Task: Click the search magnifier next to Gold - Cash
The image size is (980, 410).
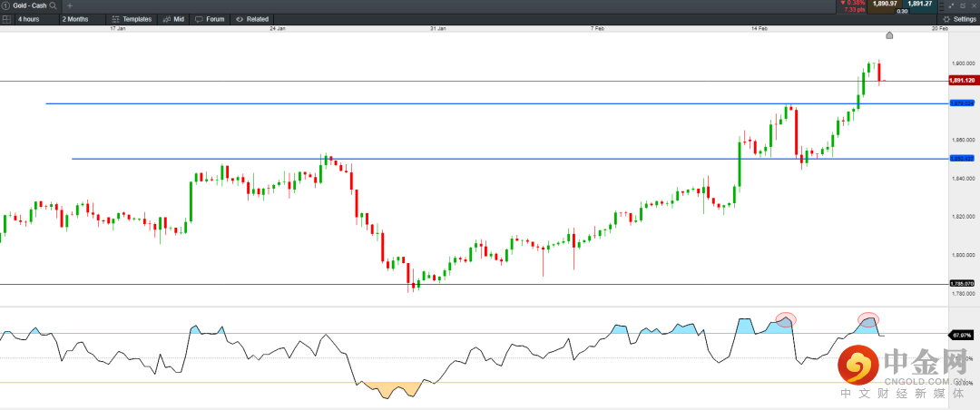Action: point(54,5)
